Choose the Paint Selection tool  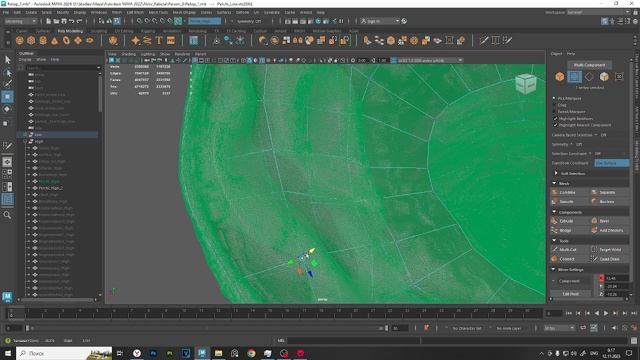[x=7, y=84]
